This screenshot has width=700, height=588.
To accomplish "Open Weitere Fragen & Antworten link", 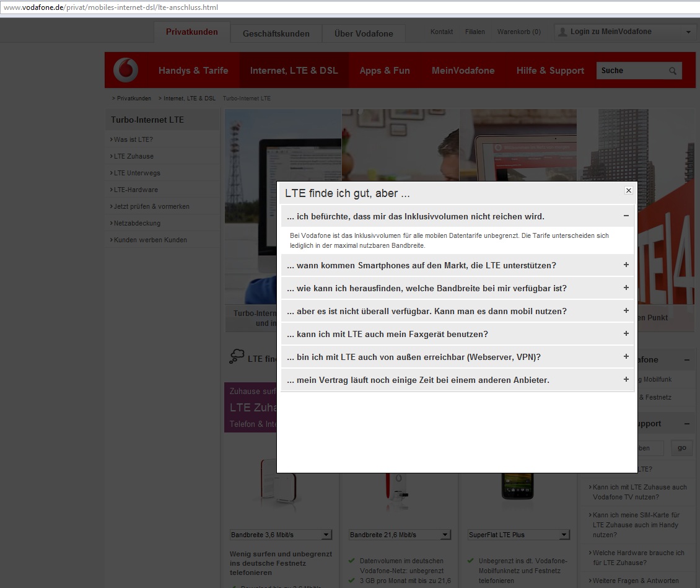I will (x=636, y=581).
